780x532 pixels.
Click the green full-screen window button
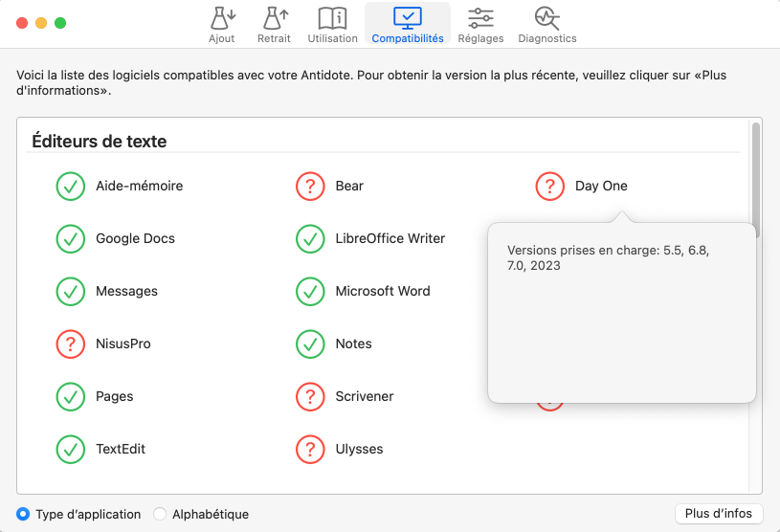coord(60,23)
